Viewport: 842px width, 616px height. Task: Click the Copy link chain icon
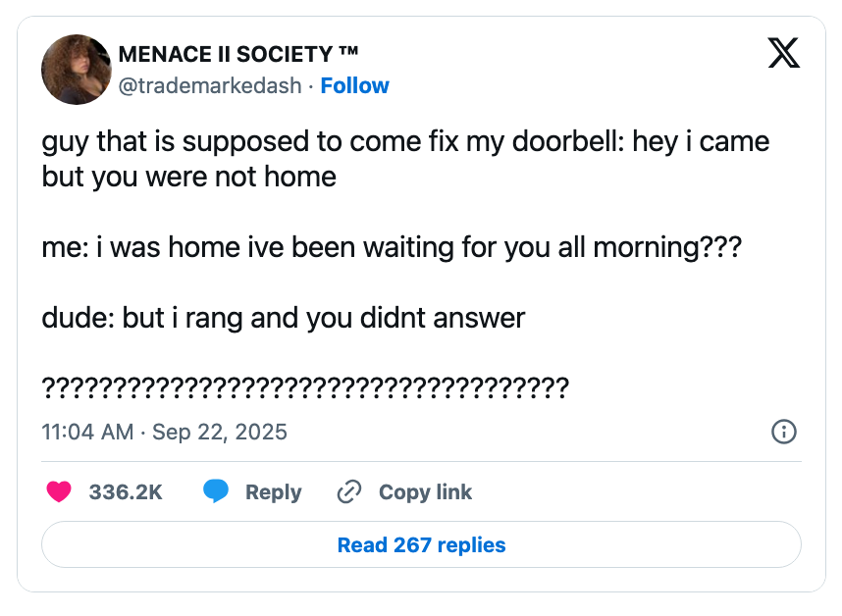pyautogui.click(x=349, y=491)
